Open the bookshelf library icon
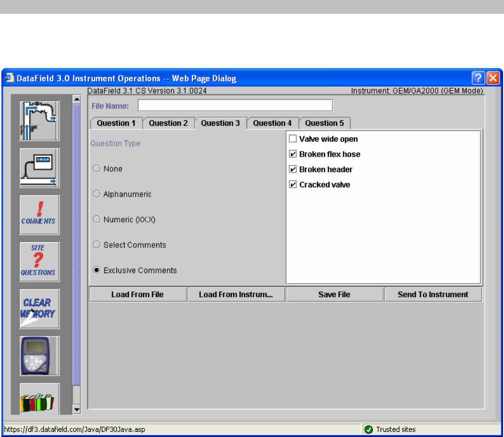Viewport: 504px width, 437px height. click(x=39, y=398)
